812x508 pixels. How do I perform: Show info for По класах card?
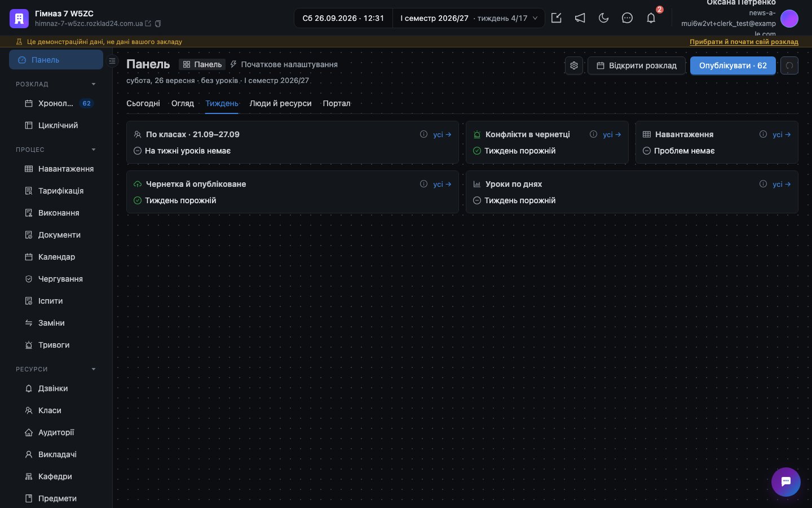(x=423, y=134)
